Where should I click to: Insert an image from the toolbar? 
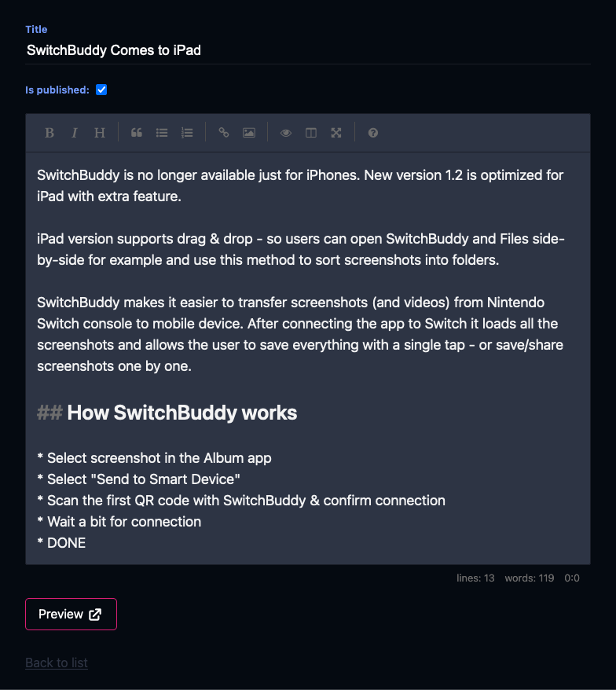pos(249,133)
